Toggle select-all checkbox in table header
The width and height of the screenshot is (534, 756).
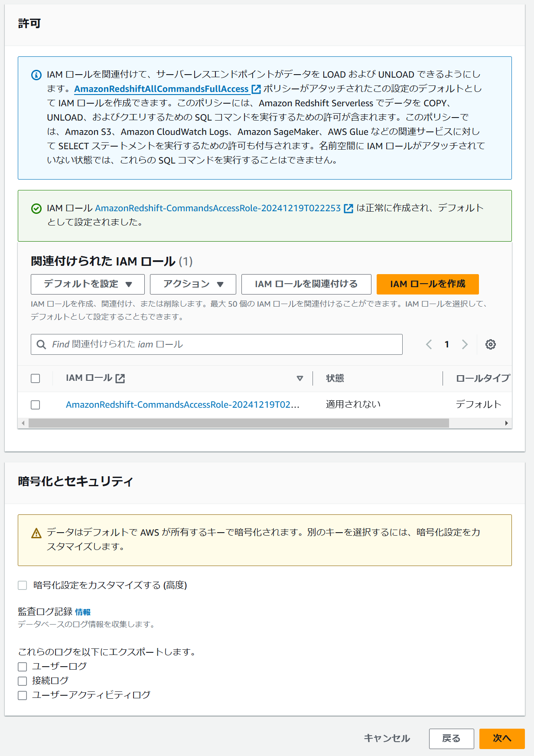36,378
